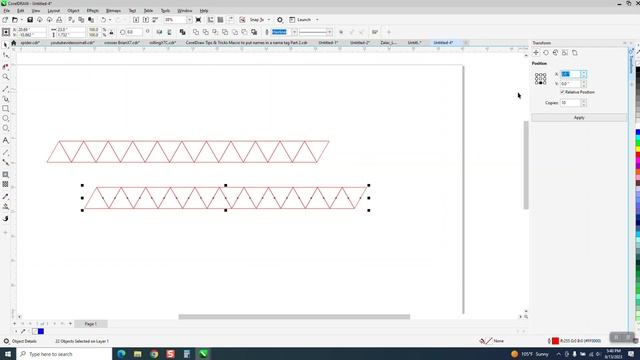640x360 pixels.
Task: Open Size tab in Transform docker
Action: click(565, 53)
